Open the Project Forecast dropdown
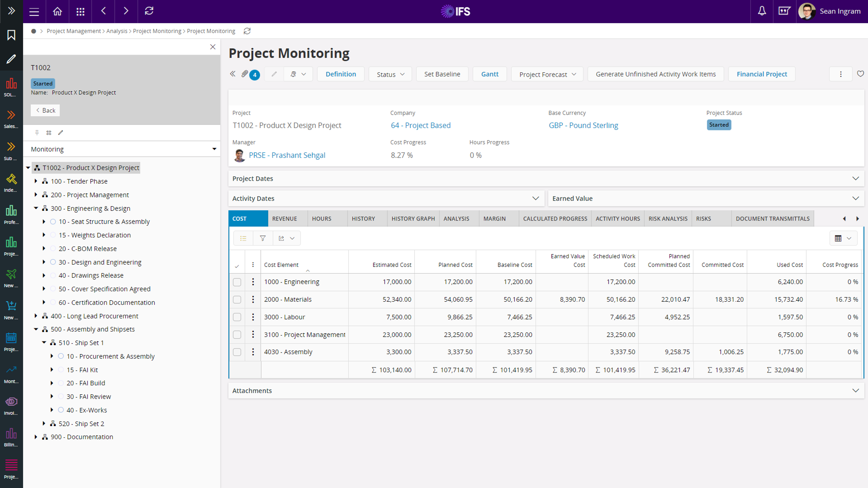 547,74
